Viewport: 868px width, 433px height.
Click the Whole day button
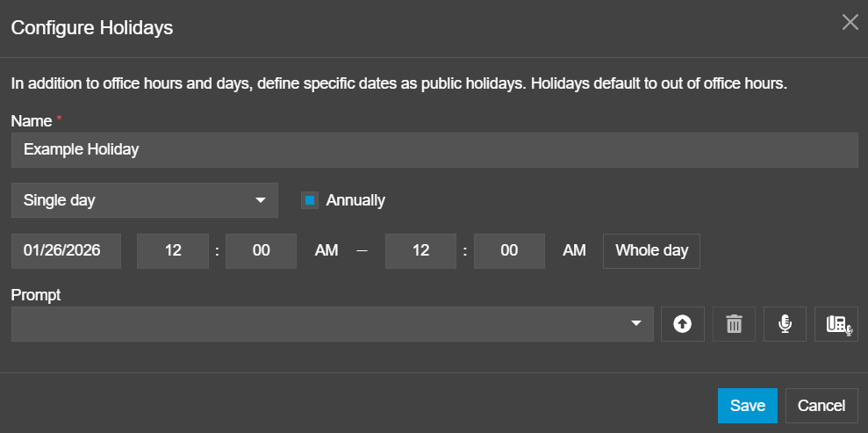tap(651, 251)
